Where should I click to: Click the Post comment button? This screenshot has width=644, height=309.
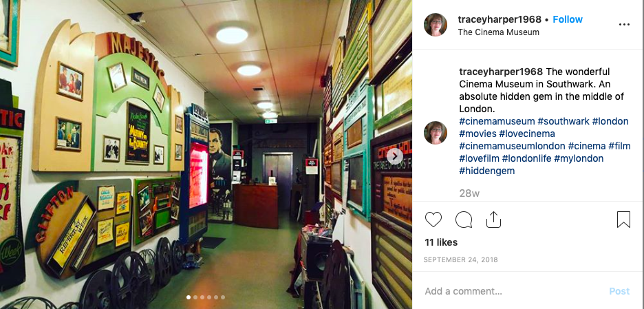click(x=619, y=291)
